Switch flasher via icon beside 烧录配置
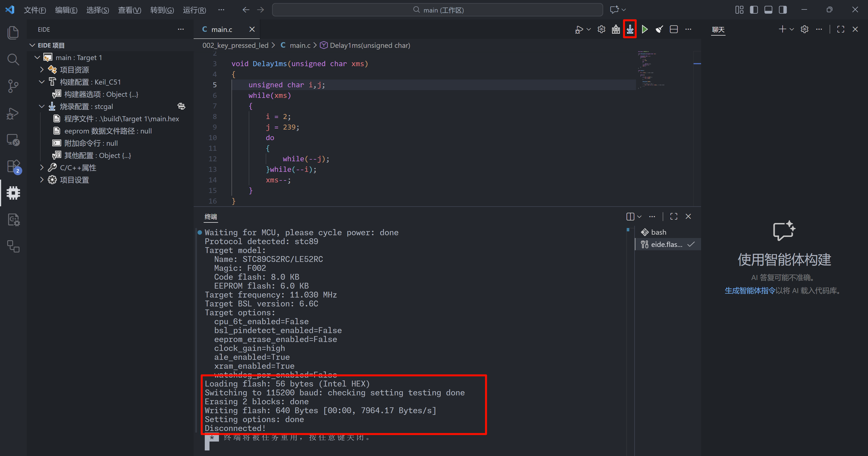 (181, 106)
